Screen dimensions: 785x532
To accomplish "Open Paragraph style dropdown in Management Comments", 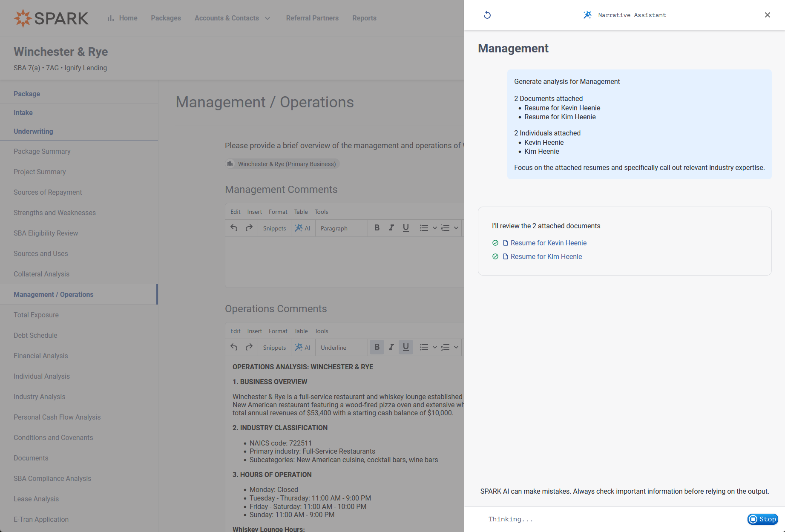I will point(342,228).
